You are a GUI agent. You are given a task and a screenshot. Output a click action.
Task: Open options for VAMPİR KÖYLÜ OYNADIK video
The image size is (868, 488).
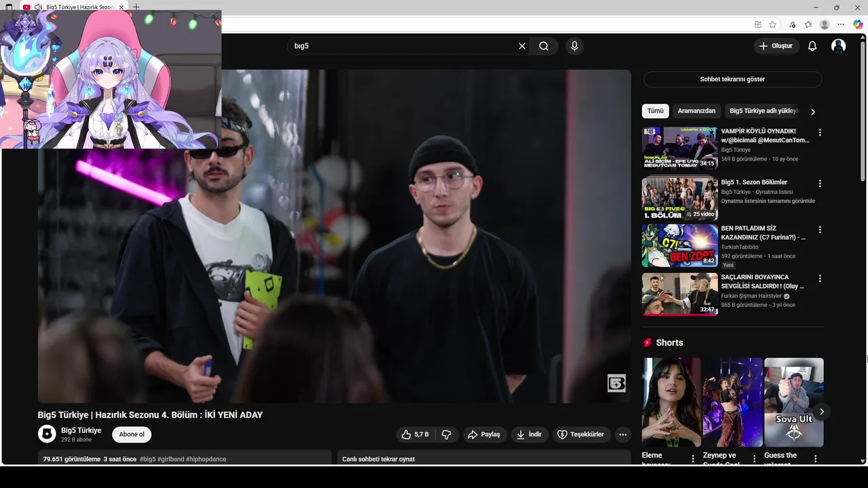click(820, 133)
